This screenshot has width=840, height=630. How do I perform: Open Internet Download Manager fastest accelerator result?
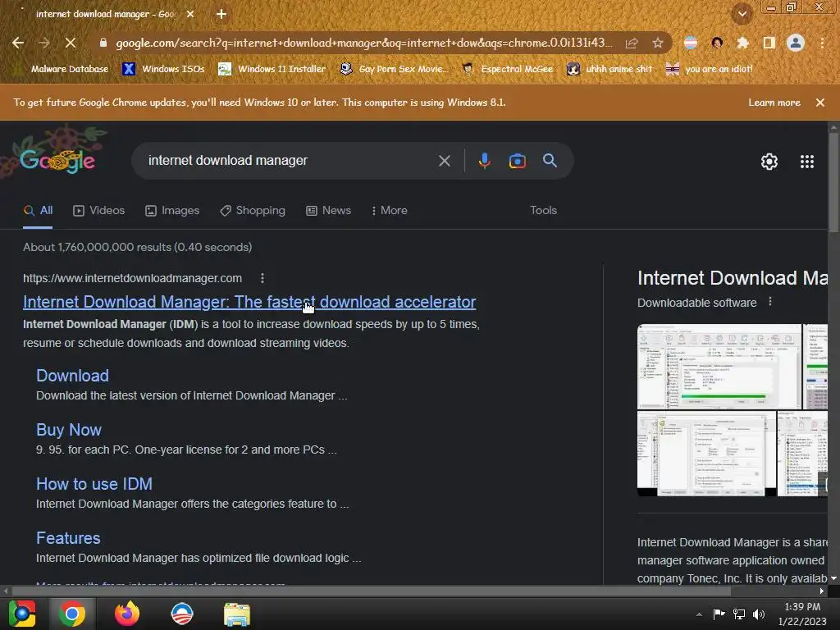pyautogui.click(x=249, y=302)
